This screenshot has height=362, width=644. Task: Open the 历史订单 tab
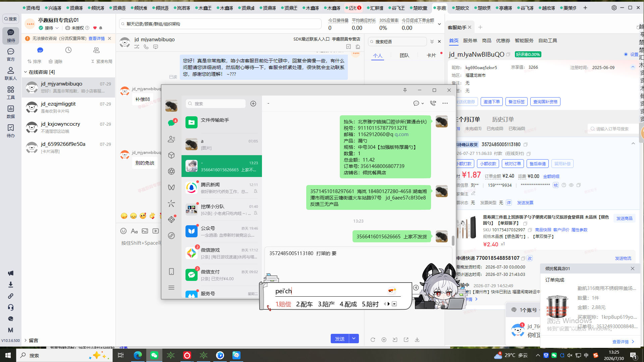tap(502, 119)
